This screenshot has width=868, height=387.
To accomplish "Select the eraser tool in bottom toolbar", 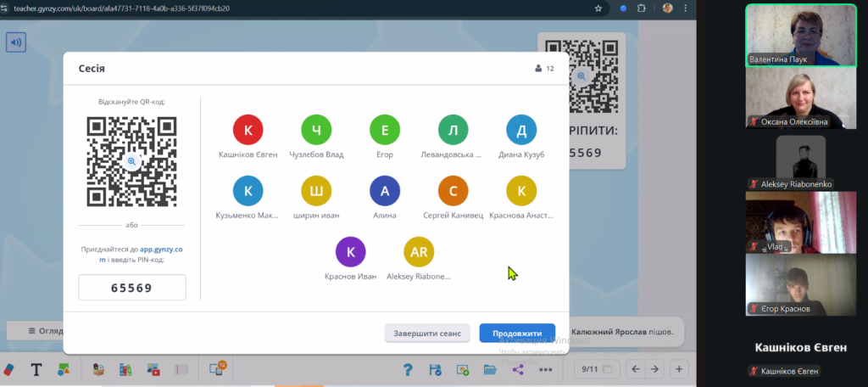I will click(10, 369).
